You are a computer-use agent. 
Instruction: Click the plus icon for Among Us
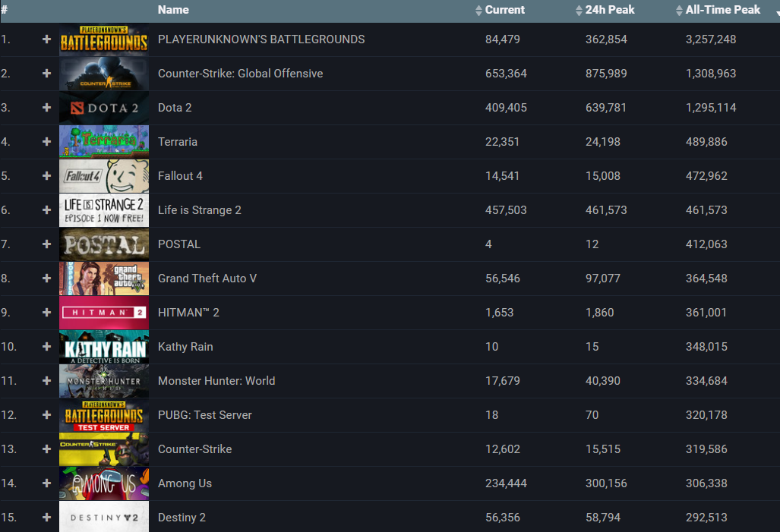(47, 483)
